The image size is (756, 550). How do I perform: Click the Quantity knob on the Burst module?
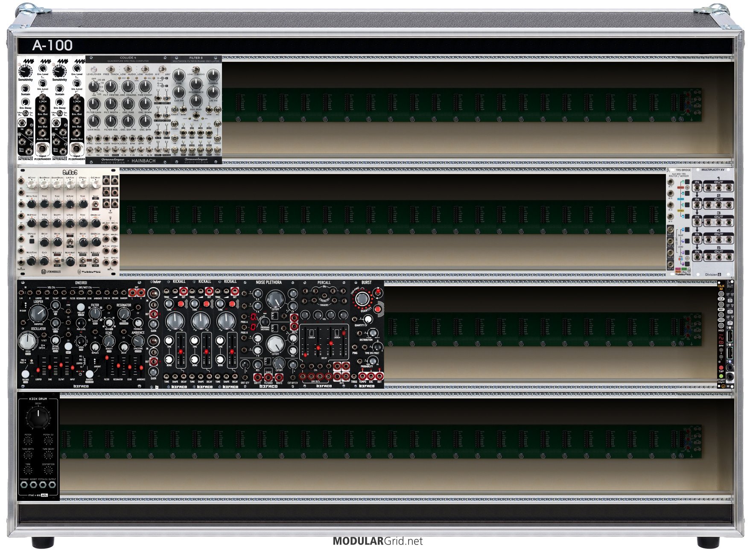362,299
